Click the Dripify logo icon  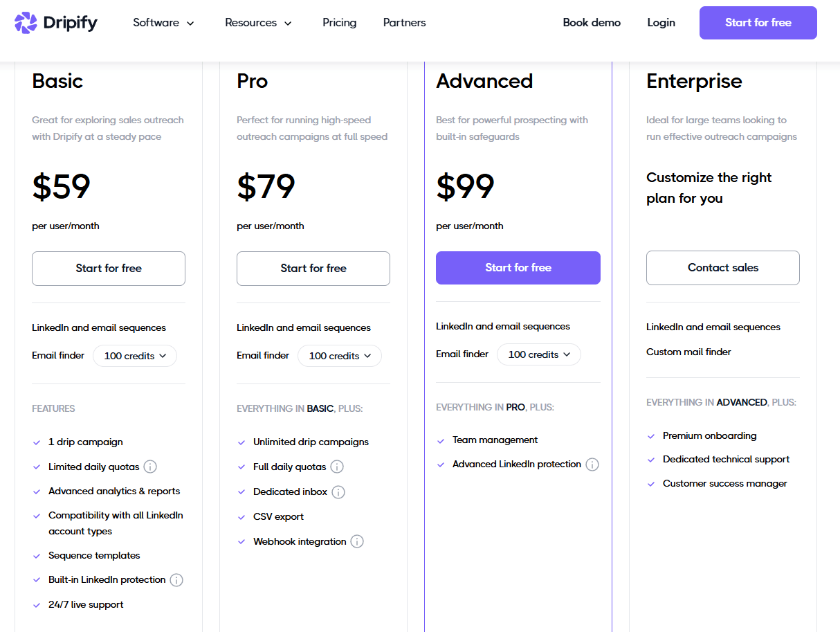click(x=26, y=23)
